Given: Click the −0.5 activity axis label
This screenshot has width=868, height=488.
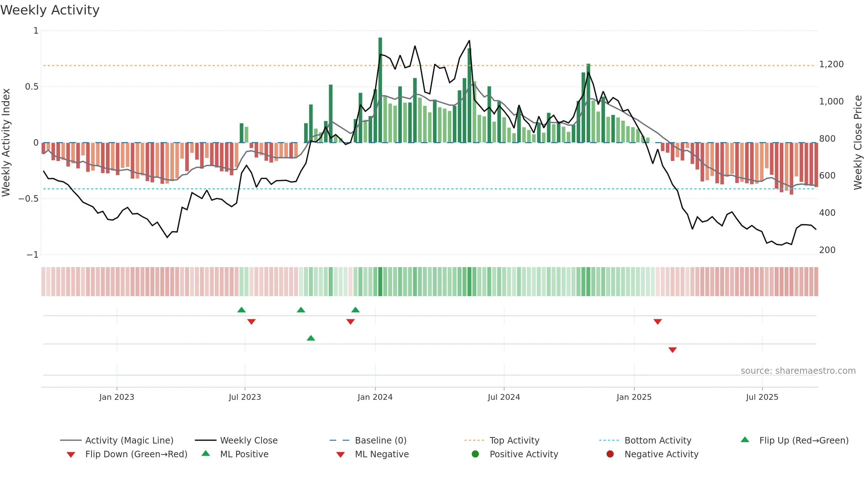Looking at the screenshot, I should pos(28,199).
